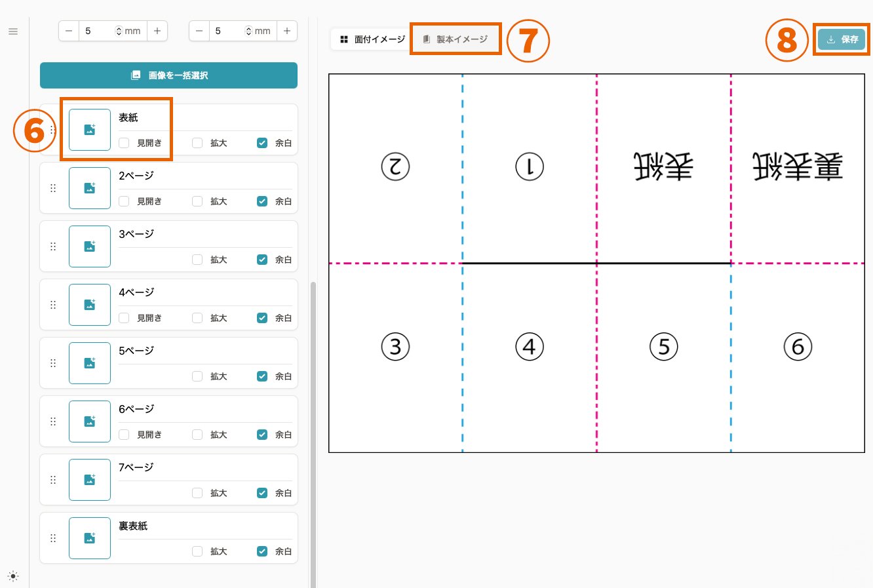Screen dimensions: 873x588
Task: Enable 拡大 for 3ページ
Action: pyautogui.click(x=197, y=260)
